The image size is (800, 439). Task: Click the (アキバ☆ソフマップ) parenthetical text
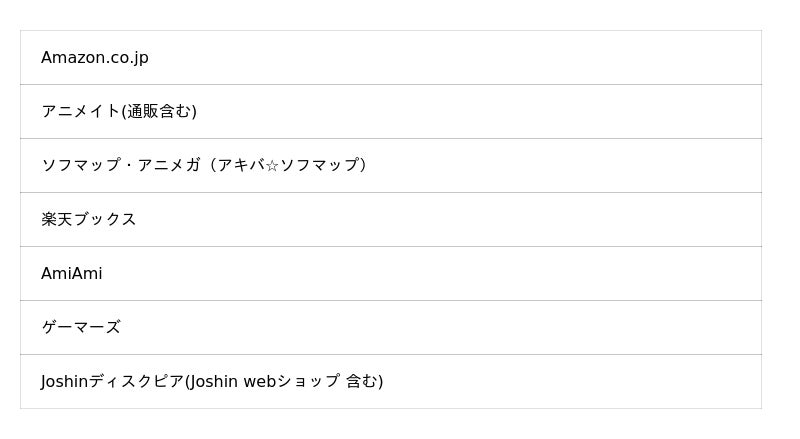(290, 166)
